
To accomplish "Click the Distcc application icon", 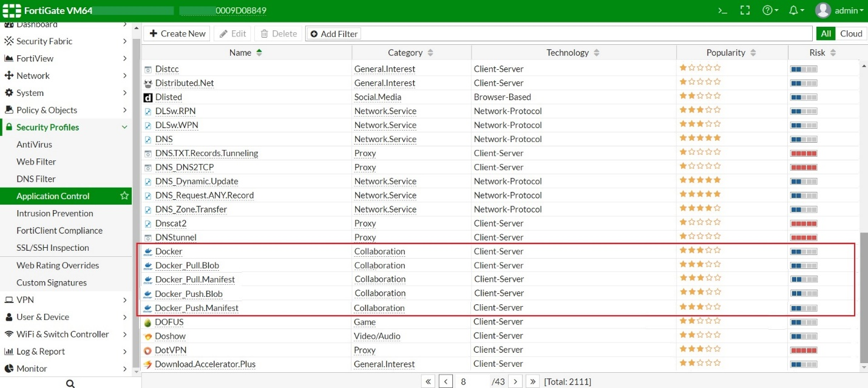I will (148, 69).
